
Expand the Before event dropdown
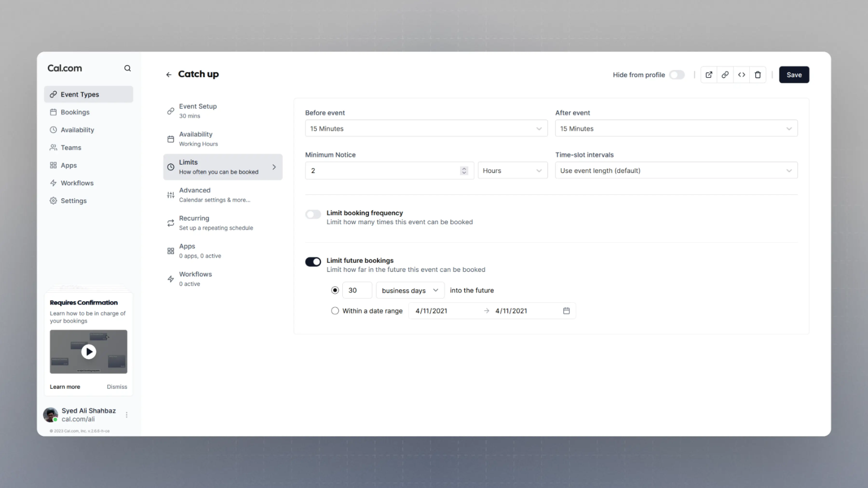click(426, 129)
